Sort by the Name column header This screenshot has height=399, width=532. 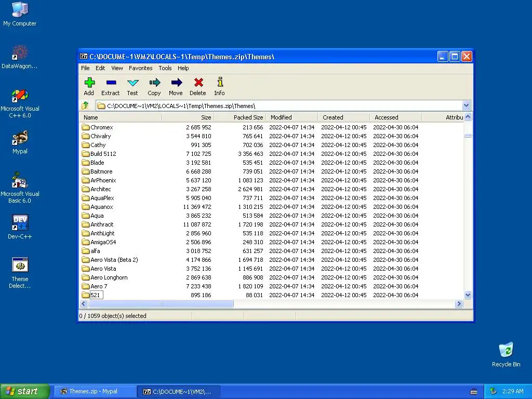121,117
